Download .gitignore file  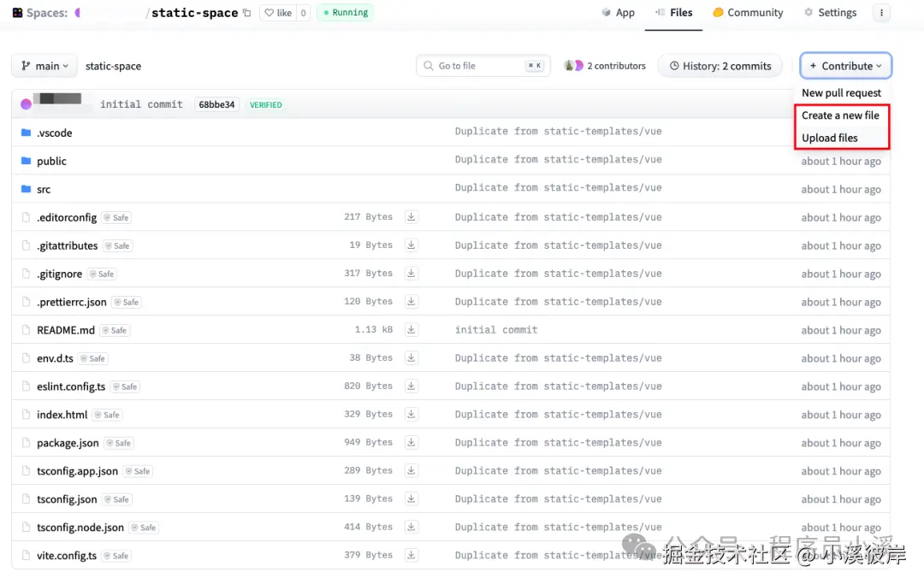click(x=412, y=273)
